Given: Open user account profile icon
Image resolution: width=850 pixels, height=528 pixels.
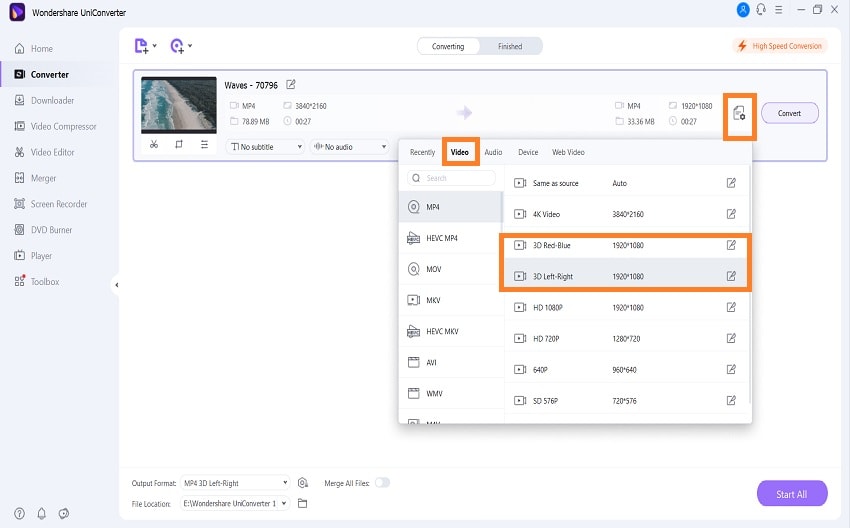Looking at the screenshot, I should pyautogui.click(x=743, y=10).
